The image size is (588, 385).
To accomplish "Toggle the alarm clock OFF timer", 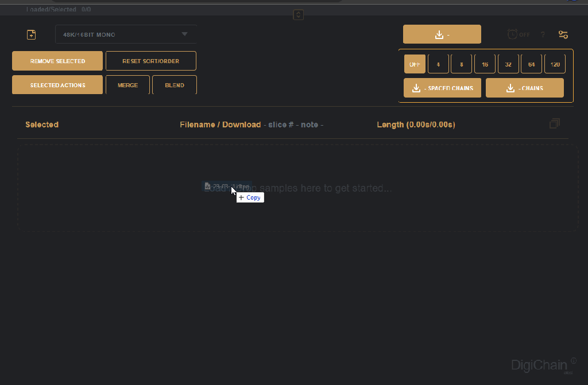I will coord(518,35).
